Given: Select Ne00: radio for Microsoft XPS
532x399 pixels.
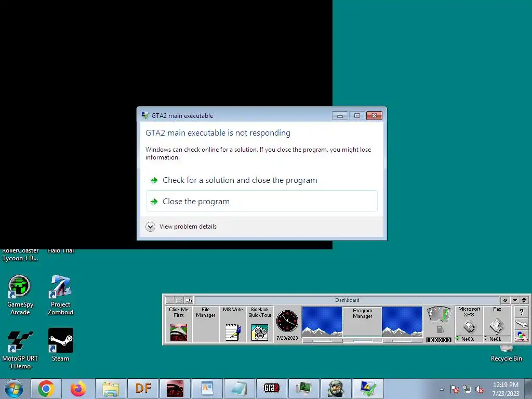Looking at the screenshot, I should (x=458, y=339).
